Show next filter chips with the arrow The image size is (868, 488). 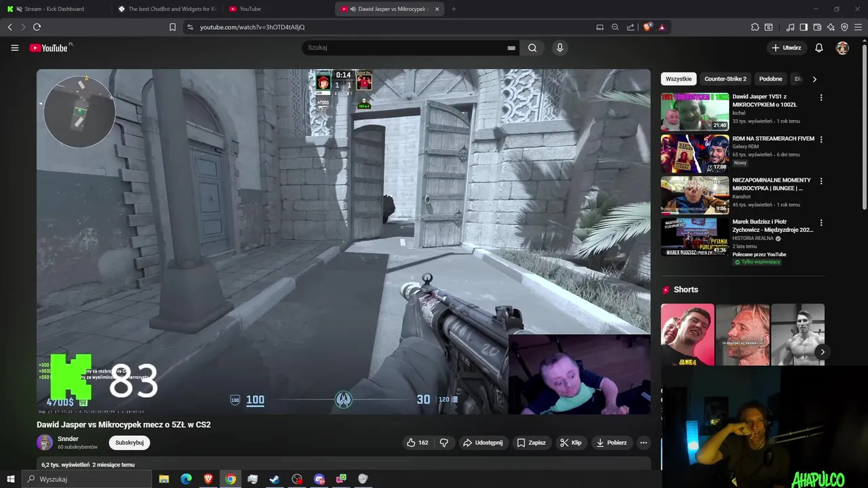814,79
